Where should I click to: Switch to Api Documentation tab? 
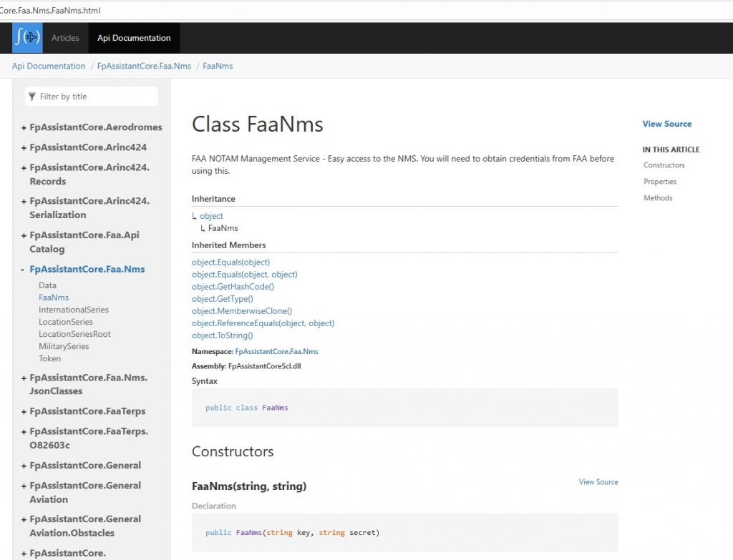pyautogui.click(x=134, y=38)
